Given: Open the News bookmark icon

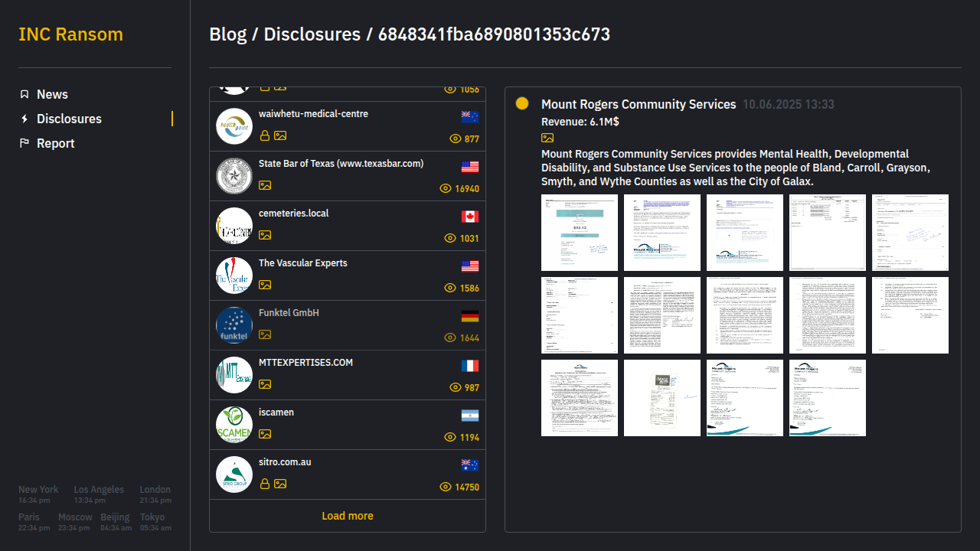Looking at the screenshot, I should (24, 94).
